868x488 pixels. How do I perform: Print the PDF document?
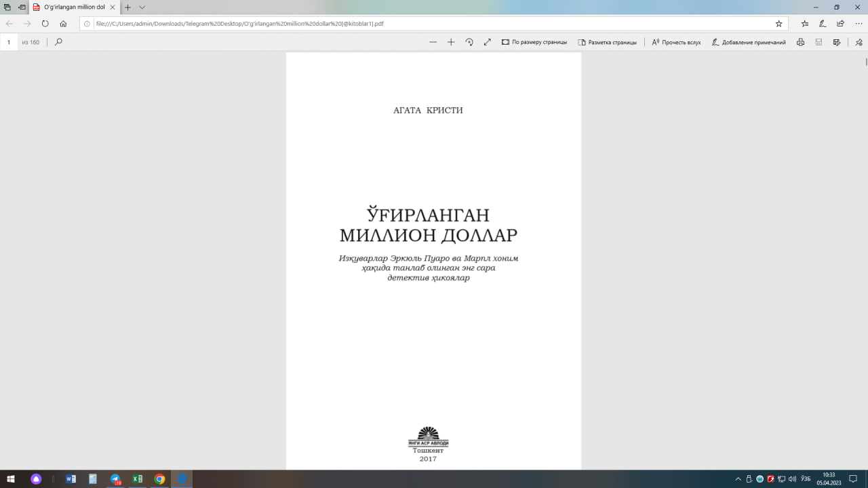801,42
